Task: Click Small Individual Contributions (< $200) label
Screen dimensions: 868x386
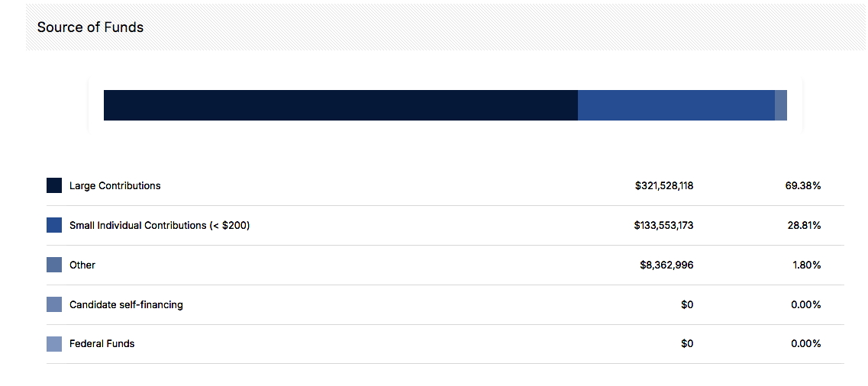Action: pos(160,225)
